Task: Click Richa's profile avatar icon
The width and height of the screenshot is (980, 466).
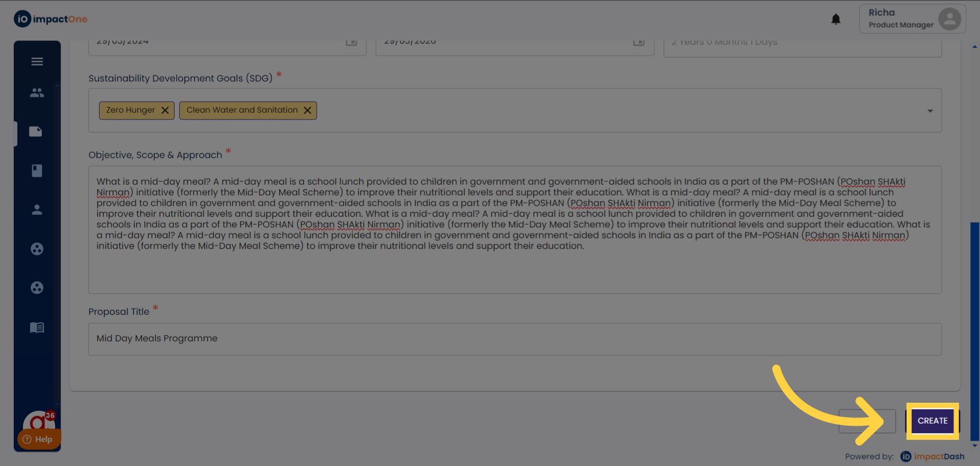Action: (949, 19)
